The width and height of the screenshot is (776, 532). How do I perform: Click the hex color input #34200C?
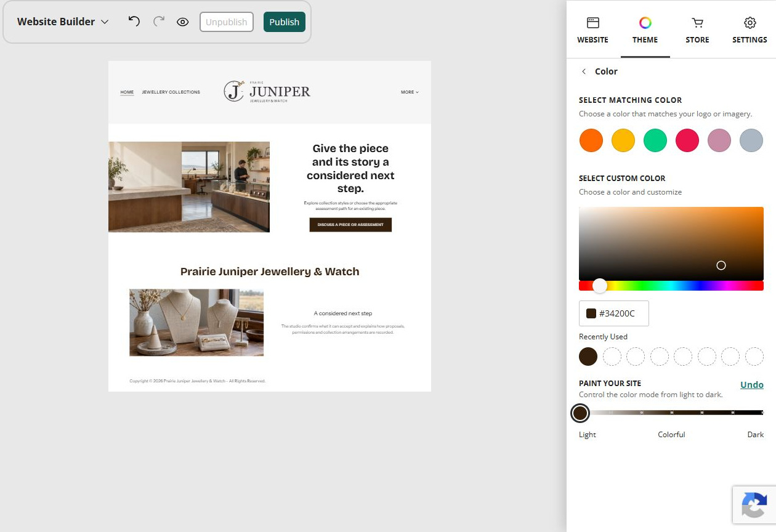(614, 313)
